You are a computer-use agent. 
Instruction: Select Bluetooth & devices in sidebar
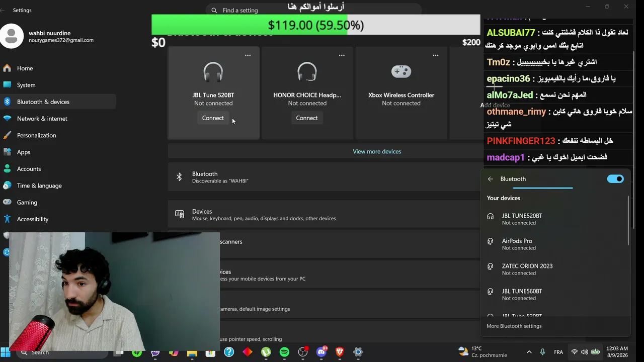[x=58, y=102]
